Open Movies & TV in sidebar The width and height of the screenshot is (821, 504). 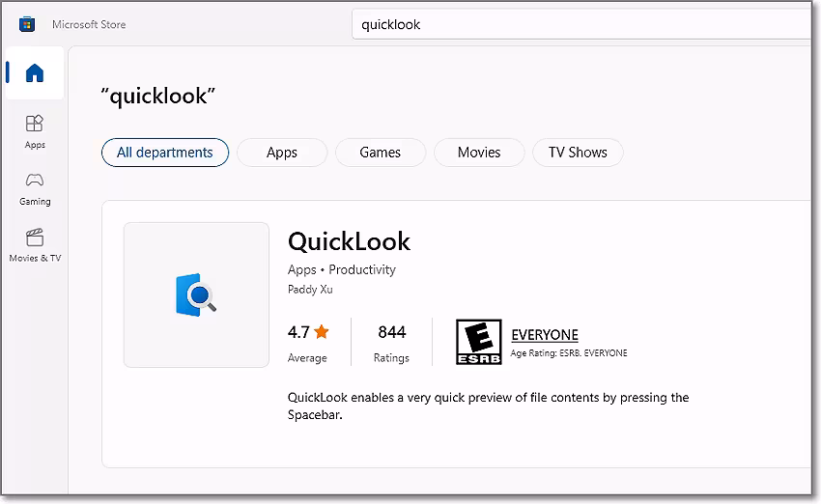pyautogui.click(x=35, y=245)
